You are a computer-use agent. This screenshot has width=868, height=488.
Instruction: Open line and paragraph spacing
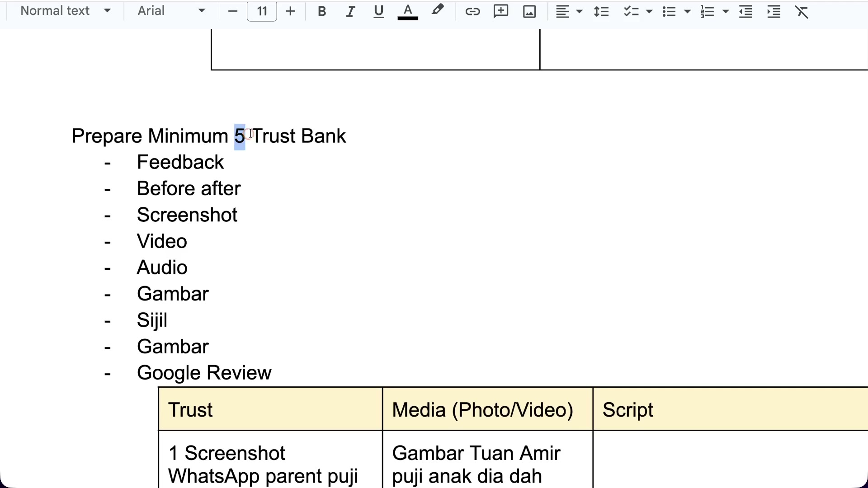click(601, 11)
